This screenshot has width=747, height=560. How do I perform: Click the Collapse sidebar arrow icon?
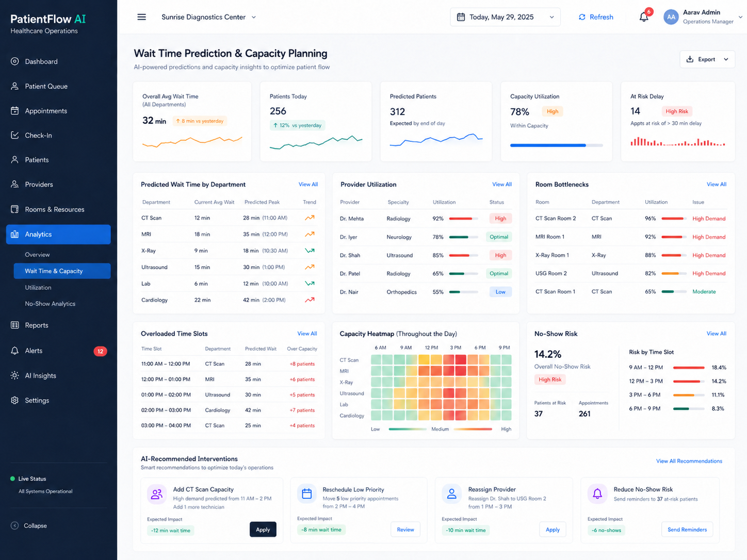15,525
